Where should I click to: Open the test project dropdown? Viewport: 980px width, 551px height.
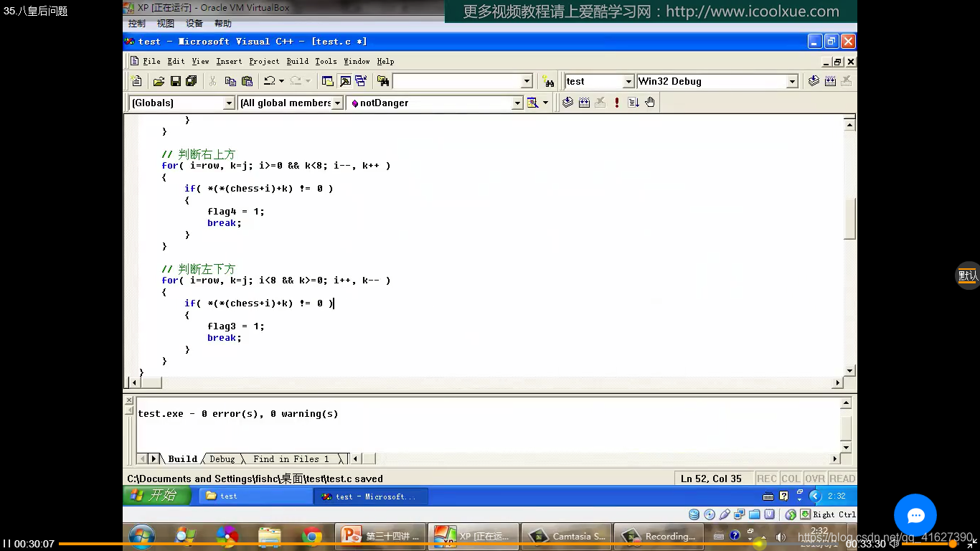[x=628, y=82]
